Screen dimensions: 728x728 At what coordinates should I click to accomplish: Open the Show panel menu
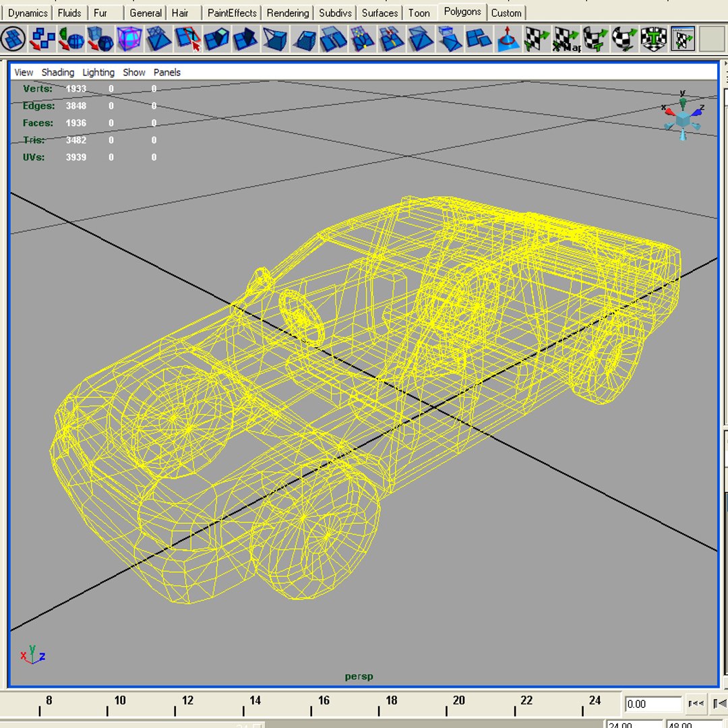[x=134, y=72]
